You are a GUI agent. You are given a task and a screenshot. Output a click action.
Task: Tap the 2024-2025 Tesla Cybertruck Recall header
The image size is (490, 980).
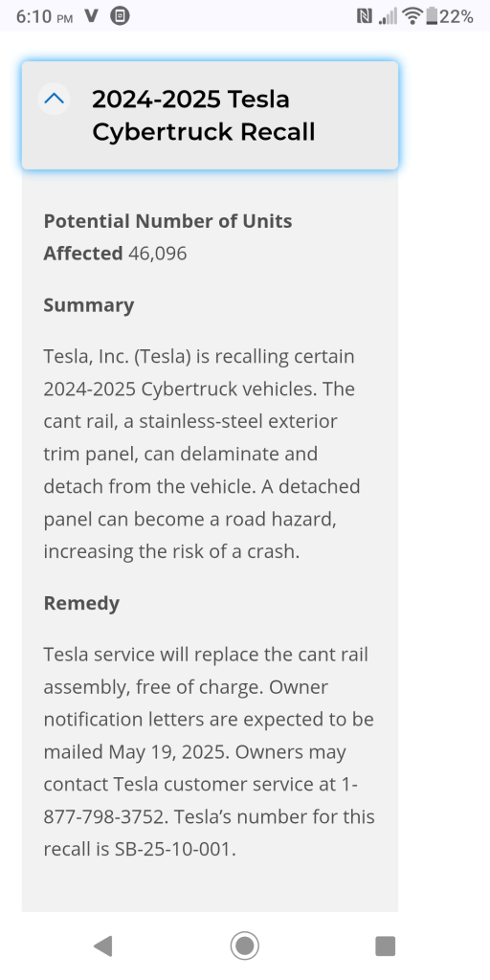tap(210, 116)
